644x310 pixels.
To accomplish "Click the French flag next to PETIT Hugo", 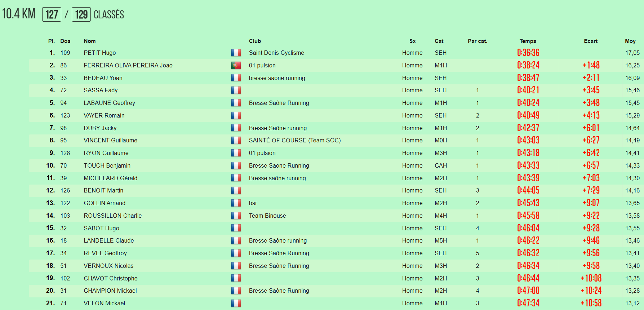I will [x=236, y=53].
